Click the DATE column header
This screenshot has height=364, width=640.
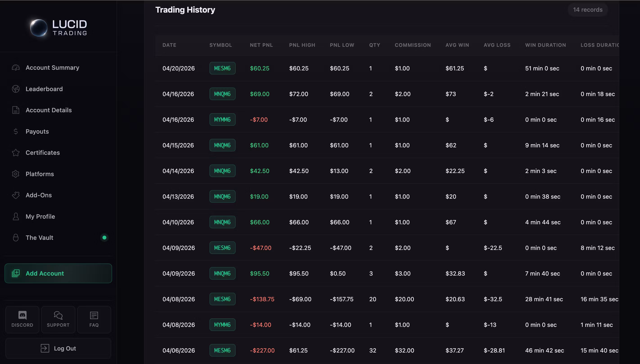[169, 45]
